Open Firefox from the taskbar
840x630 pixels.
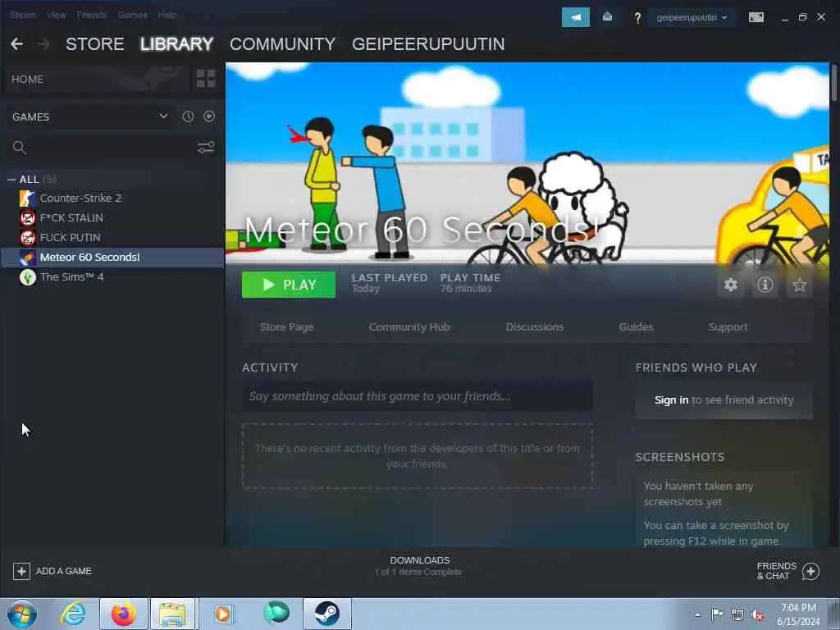point(124,614)
